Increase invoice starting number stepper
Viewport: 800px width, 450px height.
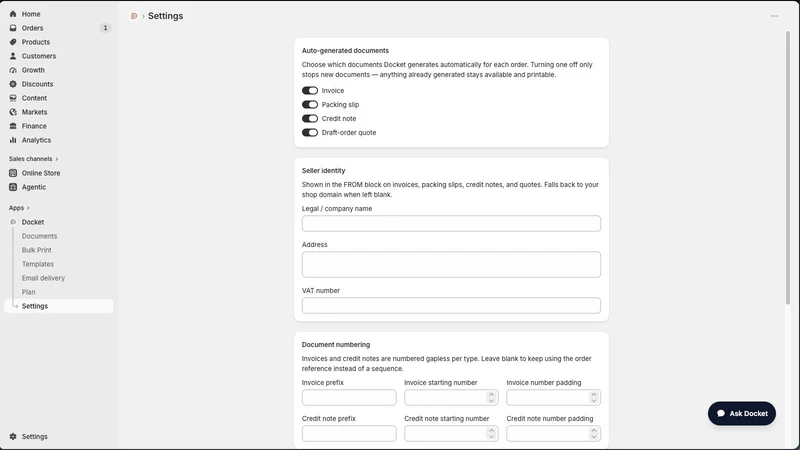click(x=491, y=395)
